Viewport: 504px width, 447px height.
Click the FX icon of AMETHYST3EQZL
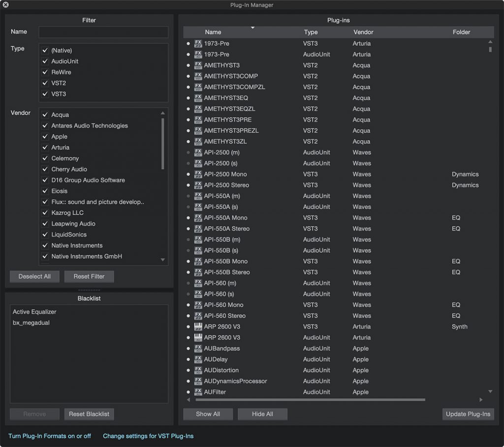[x=198, y=109]
